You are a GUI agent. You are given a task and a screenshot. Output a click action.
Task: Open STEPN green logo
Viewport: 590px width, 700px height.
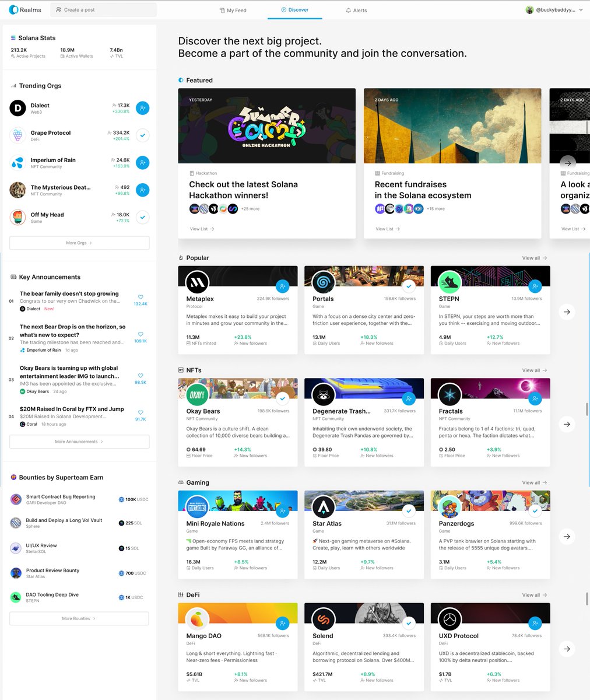(449, 283)
